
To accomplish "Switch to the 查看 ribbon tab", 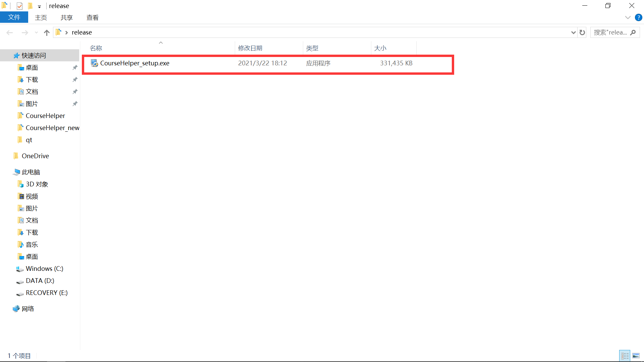I will 92,17.
